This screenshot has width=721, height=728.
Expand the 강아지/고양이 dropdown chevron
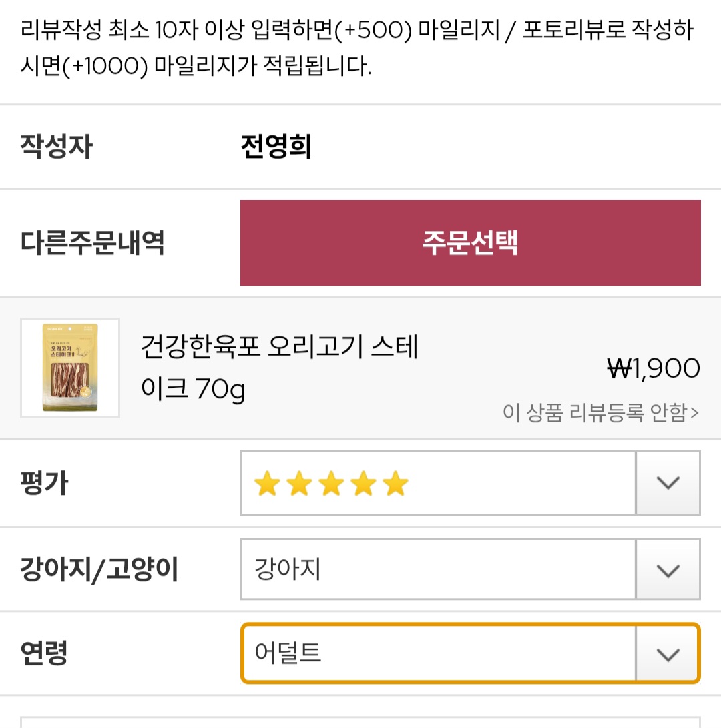[x=668, y=569]
